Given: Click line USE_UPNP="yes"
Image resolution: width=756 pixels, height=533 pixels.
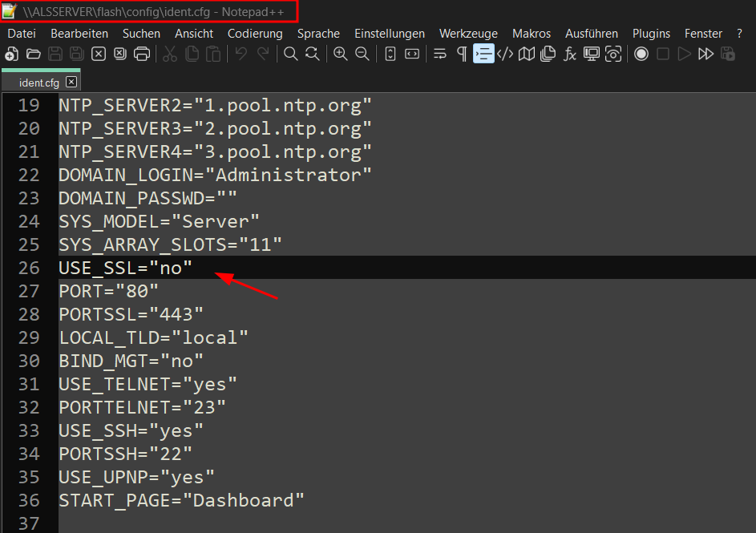Looking at the screenshot, I should (x=137, y=477).
